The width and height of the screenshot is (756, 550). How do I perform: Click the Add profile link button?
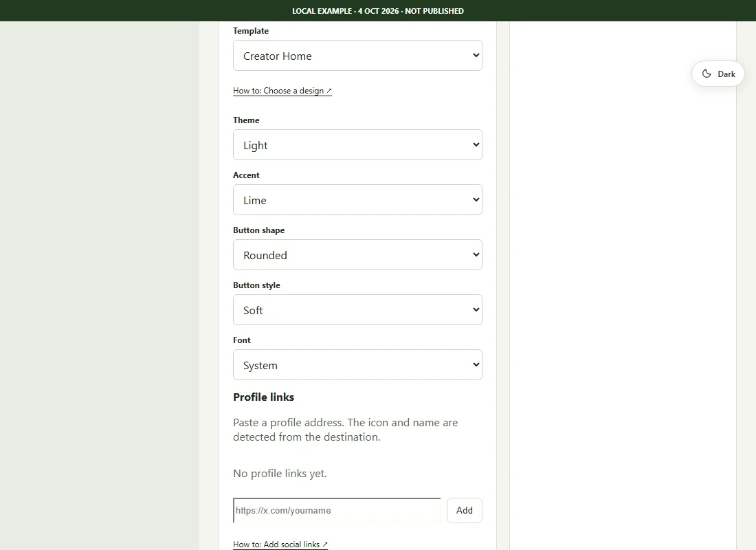click(x=465, y=510)
